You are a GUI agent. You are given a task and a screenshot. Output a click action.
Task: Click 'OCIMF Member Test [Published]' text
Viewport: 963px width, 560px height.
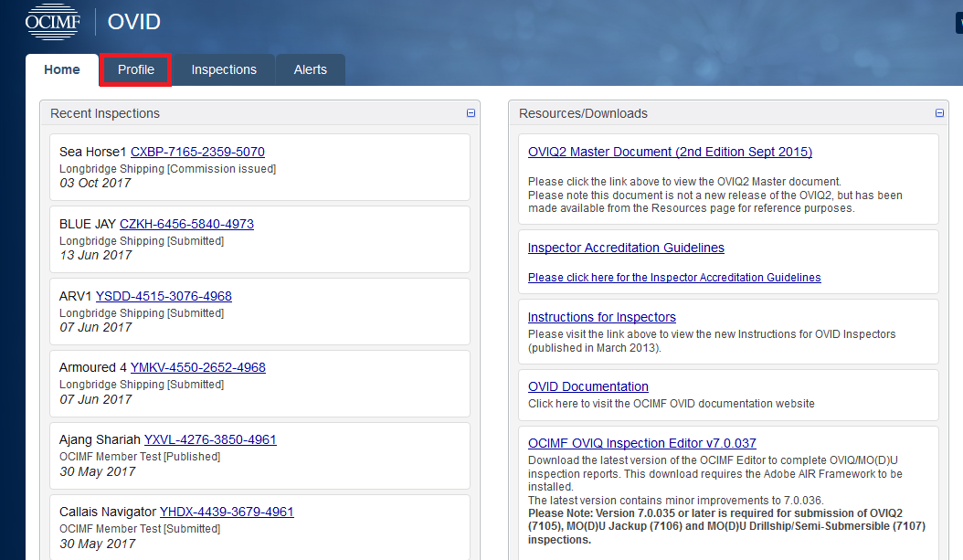(140, 457)
